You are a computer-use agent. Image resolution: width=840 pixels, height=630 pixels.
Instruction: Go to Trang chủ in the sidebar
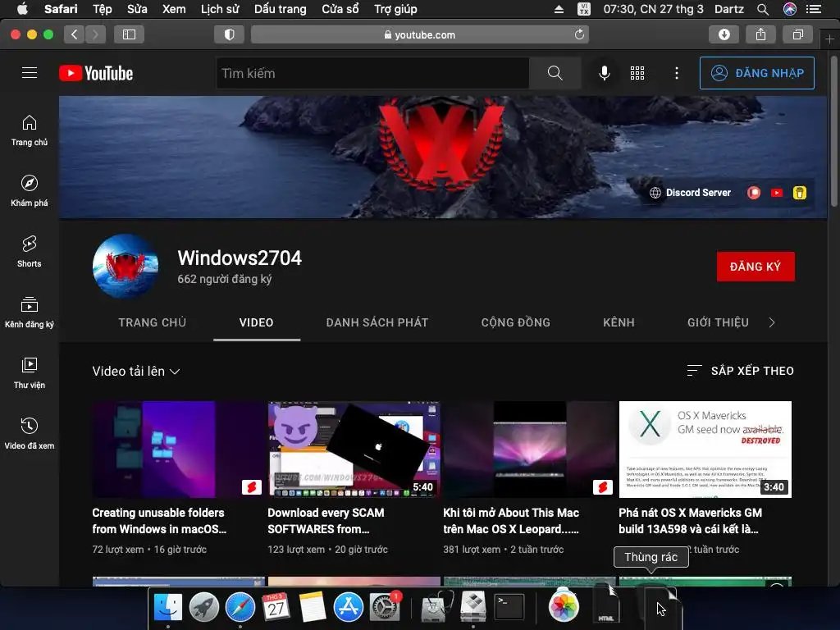point(30,130)
